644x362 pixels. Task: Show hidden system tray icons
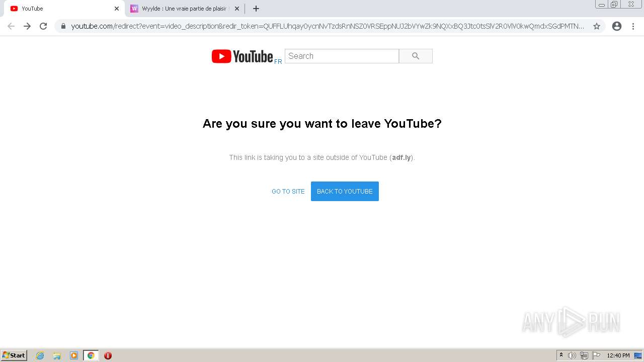[561, 355]
